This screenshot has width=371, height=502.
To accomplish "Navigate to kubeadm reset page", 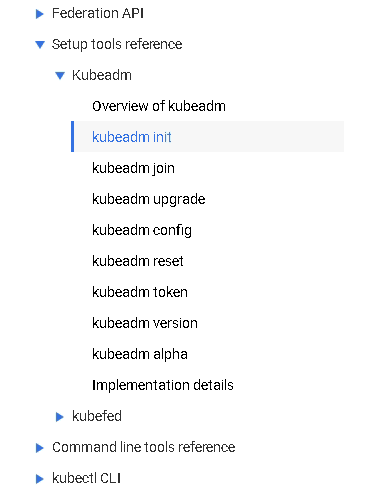I will (138, 261).
